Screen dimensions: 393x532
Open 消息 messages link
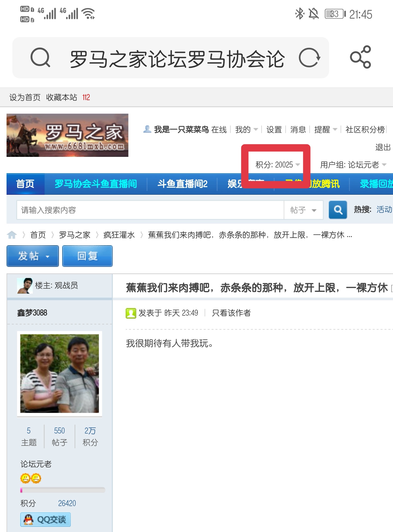point(298,130)
